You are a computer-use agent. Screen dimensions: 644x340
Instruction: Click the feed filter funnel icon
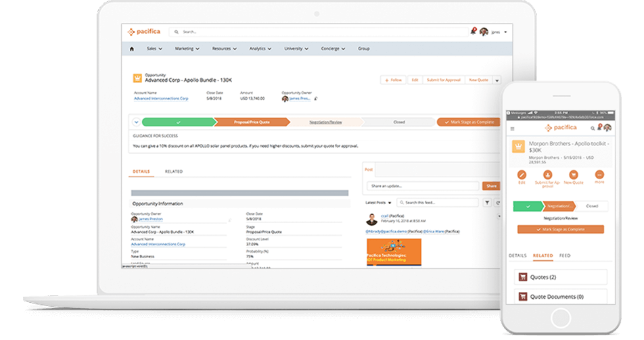tap(486, 202)
